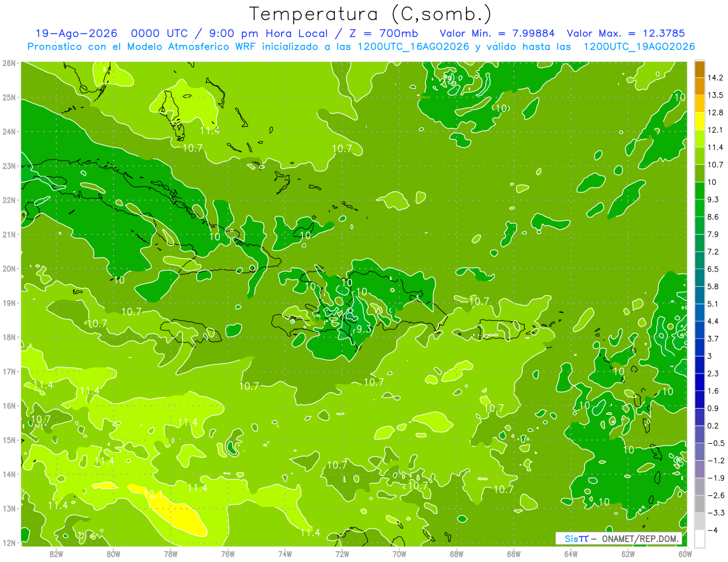The height and width of the screenshot is (562, 728).
Task: Click the "16N" latitude axis label
Action: (9, 406)
